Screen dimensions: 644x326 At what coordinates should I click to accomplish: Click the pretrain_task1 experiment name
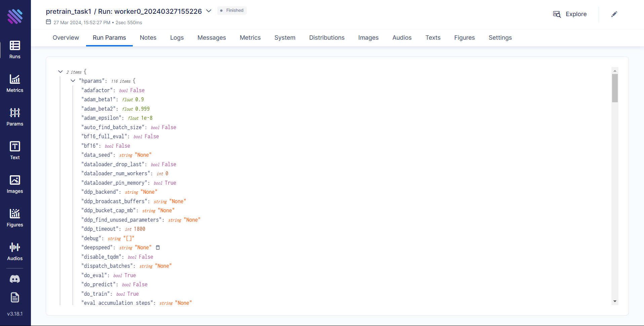[x=69, y=11]
